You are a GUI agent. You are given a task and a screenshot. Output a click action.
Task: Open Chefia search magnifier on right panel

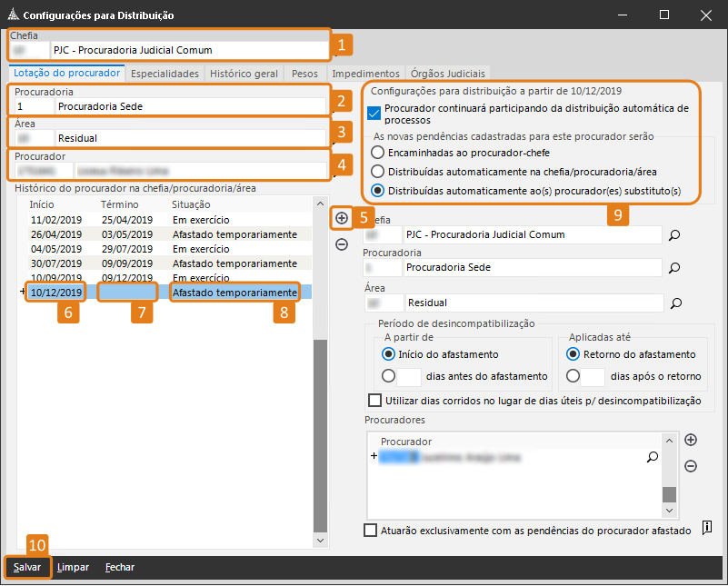674,235
